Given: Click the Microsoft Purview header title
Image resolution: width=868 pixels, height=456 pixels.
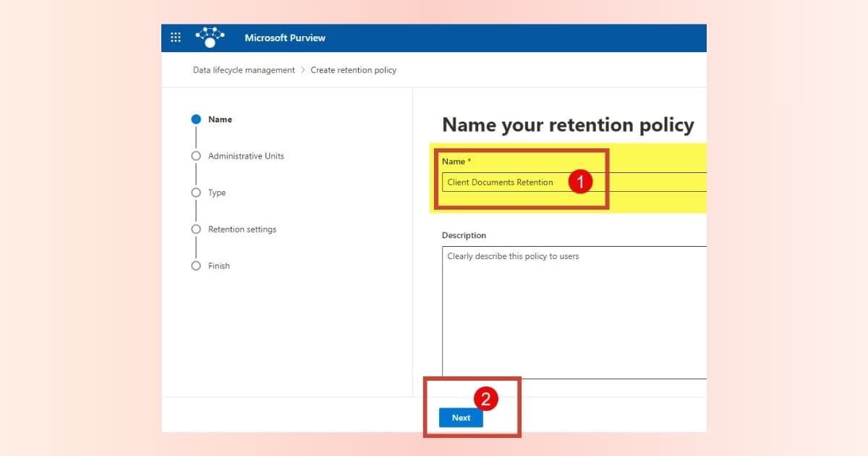Looking at the screenshot, I should click(285, 38).
